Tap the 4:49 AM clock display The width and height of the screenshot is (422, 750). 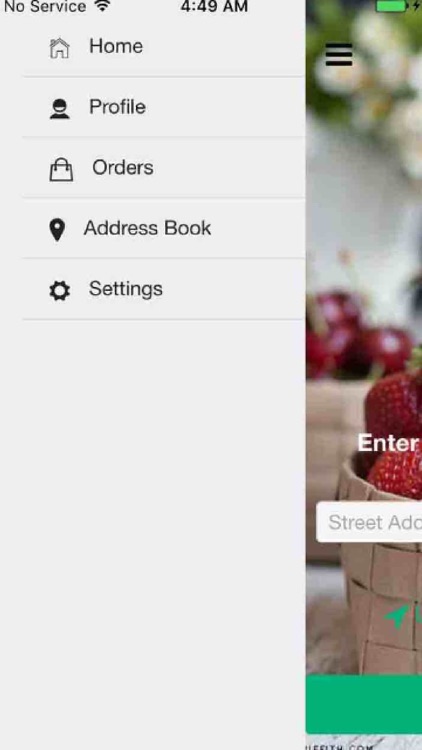(x=214, y=7)
